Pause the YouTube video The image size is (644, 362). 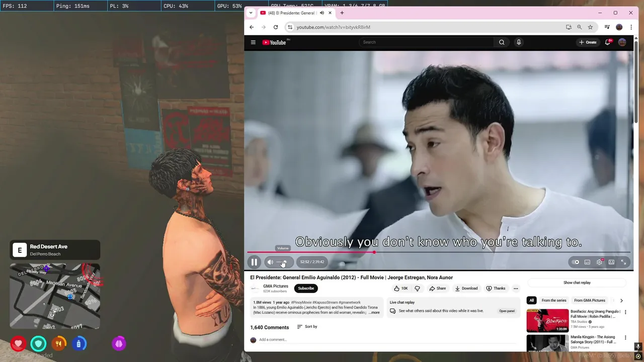pyautogui.click(x=254, y=262)
